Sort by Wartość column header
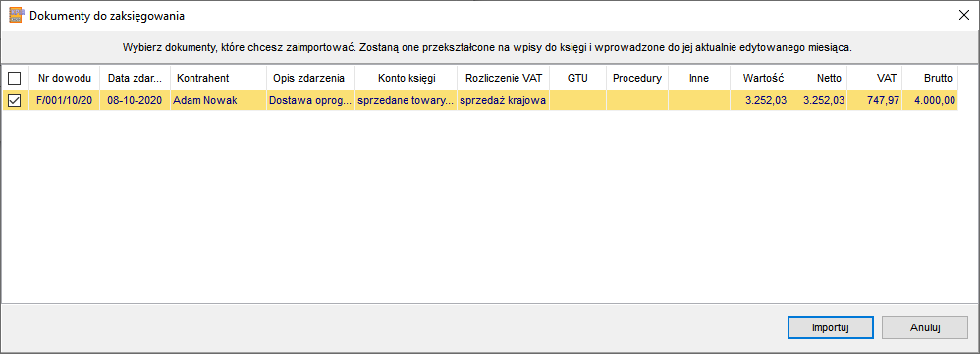The height and width of the screenshot is (354, 980). (759, 79)
